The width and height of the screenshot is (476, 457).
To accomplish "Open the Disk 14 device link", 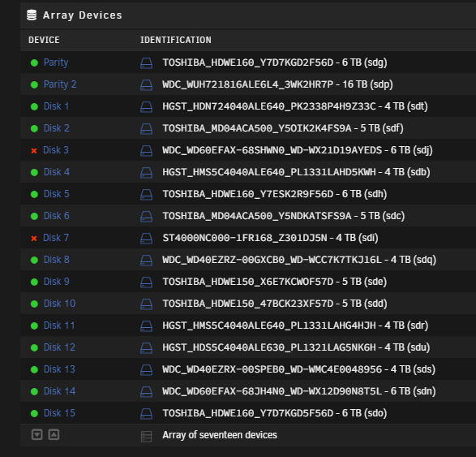I will (x=59, y=391).
